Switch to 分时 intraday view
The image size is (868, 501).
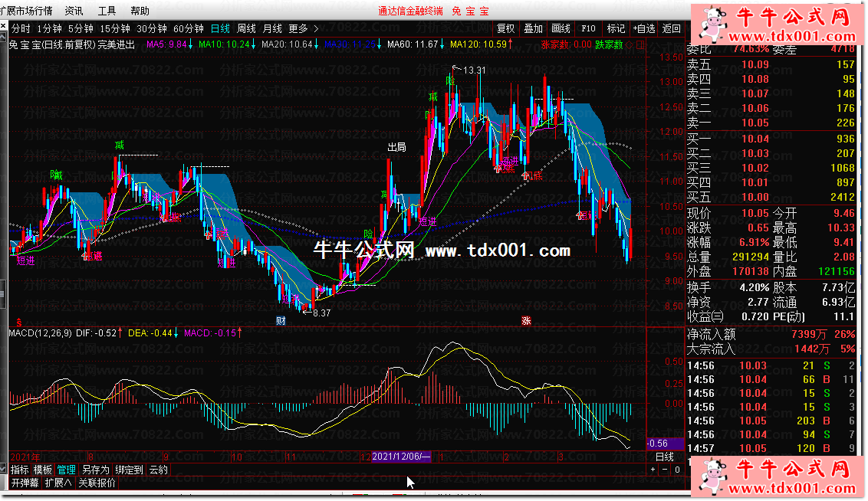click(x=21, y=29)
